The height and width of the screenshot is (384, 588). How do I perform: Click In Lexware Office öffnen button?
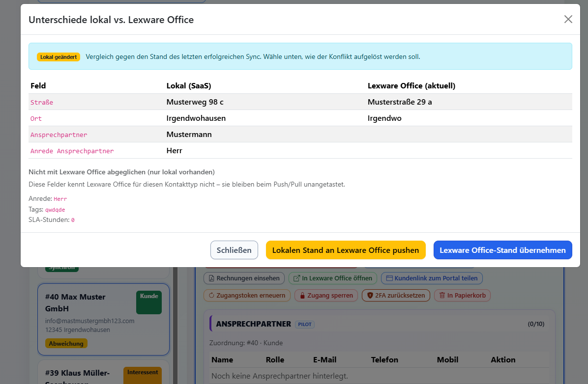333,278
